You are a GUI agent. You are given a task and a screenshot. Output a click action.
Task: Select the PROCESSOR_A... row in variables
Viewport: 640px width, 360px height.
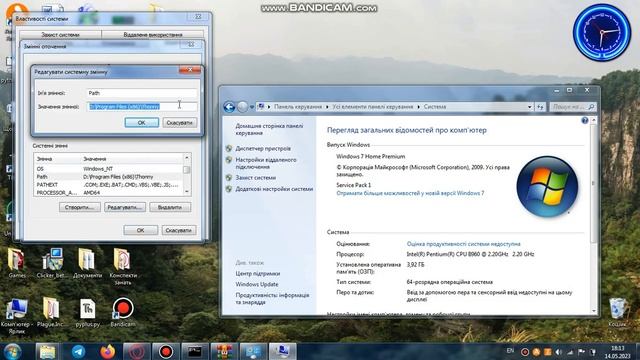point(108,192)
